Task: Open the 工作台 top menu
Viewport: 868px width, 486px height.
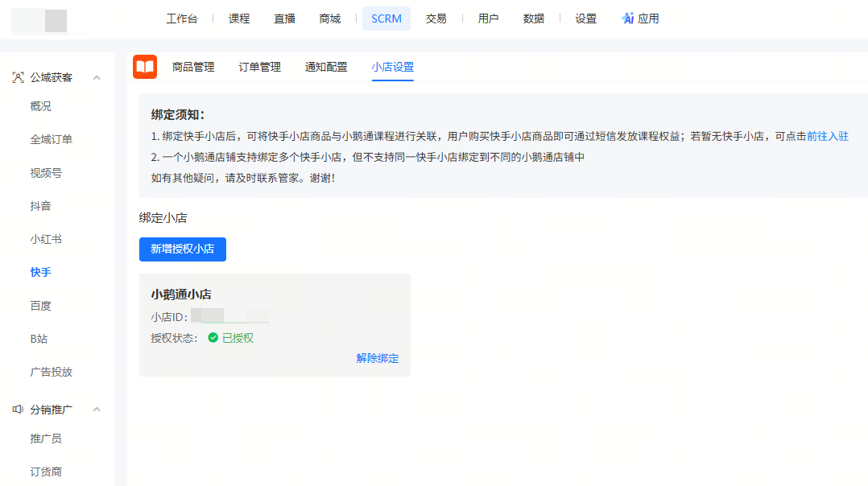Action: [182, 19]
